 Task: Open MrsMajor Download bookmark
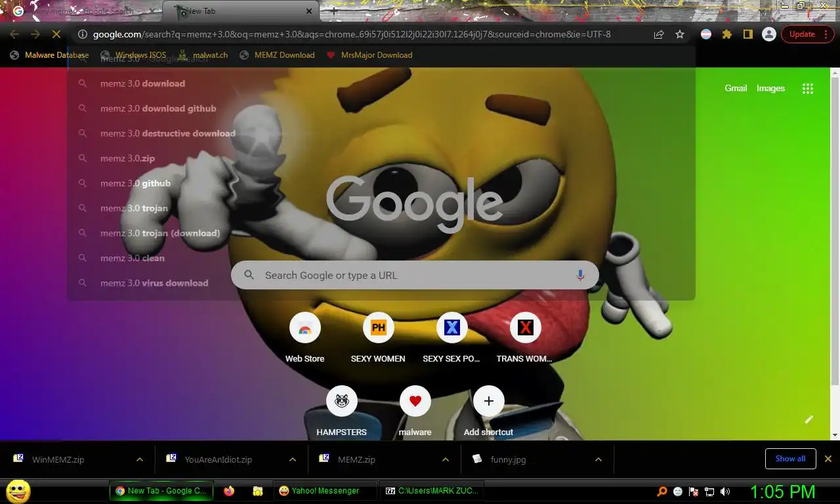click(x=369, y=55)
